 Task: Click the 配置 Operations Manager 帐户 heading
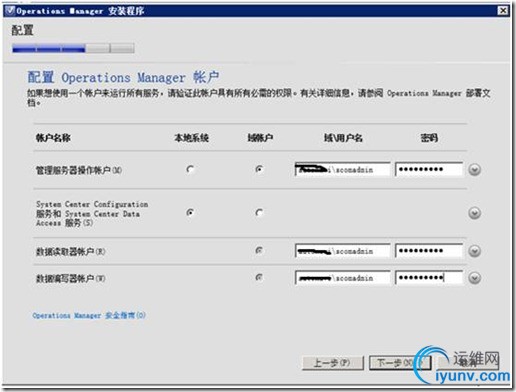point(123,77)
